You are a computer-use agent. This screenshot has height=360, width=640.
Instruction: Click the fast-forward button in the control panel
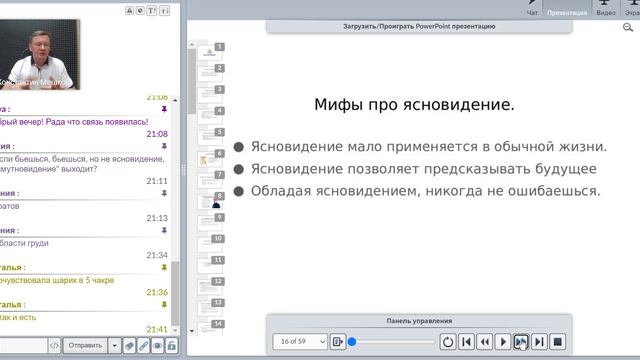[521, 342]
